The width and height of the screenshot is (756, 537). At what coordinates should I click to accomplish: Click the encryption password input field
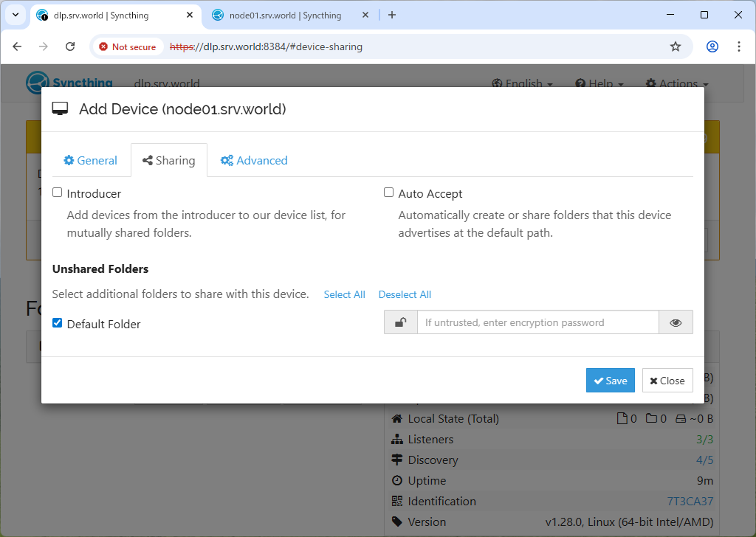(x=537, y=322)
